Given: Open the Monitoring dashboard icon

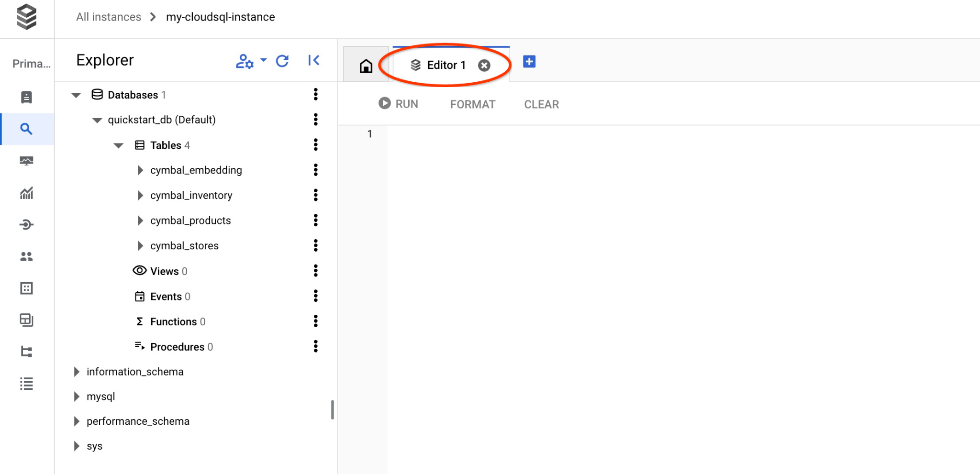Looking at the screenshot, I should click(27, 161).
